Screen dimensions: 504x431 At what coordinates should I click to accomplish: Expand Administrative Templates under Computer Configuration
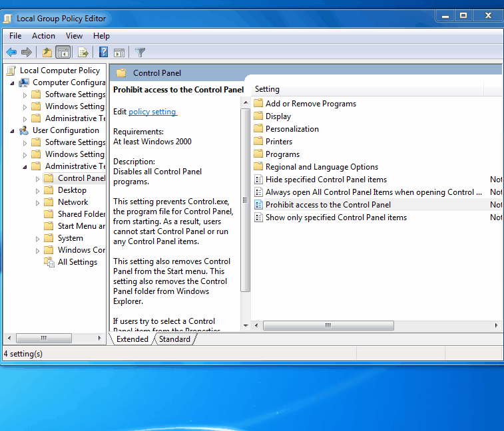[25, 119]
